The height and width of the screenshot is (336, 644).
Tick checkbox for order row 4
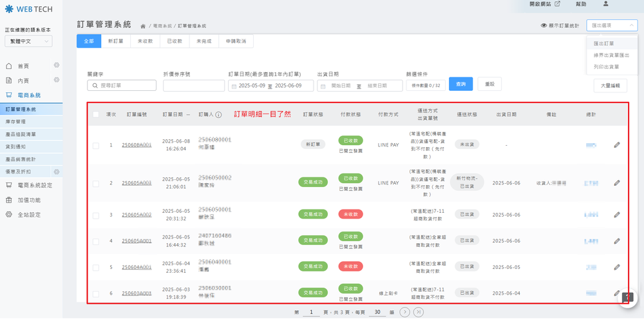[96, 242]
